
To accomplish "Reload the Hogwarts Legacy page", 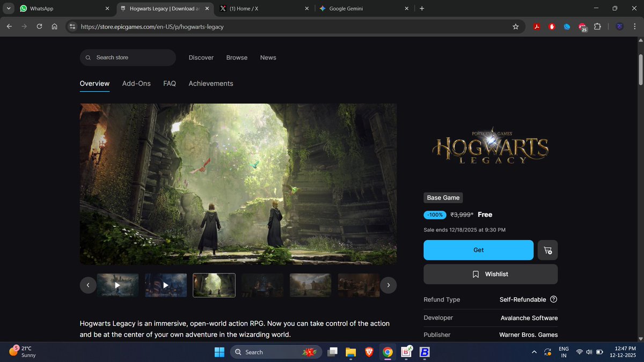I will pyautogui.click(x=39, y=26).
